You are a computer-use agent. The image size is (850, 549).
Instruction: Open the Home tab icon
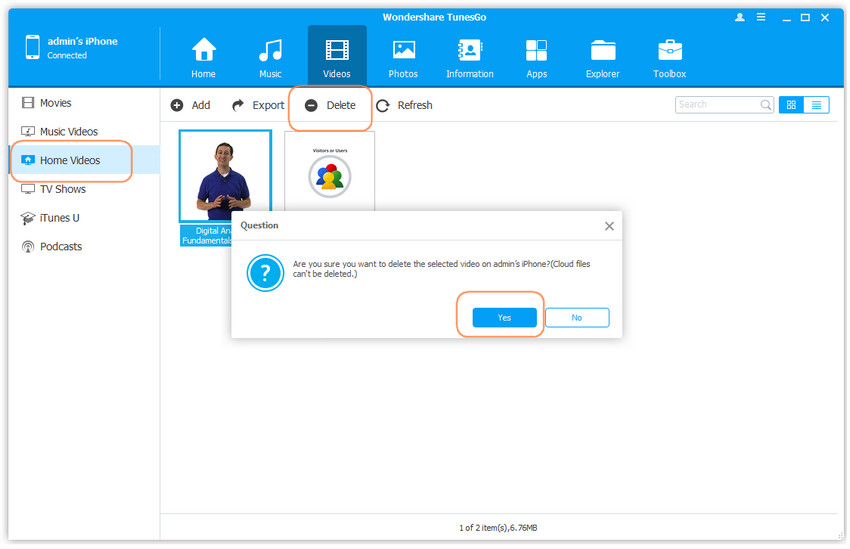click(203, 57)
